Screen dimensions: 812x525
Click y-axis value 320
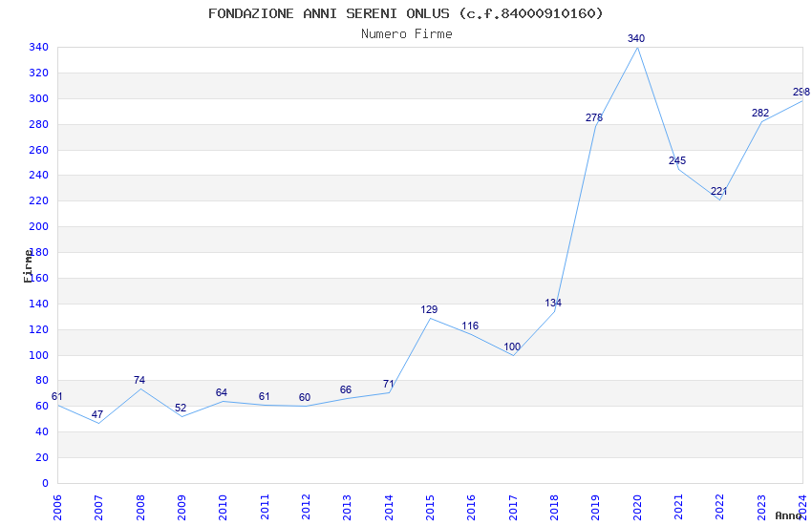coord(39,73)
